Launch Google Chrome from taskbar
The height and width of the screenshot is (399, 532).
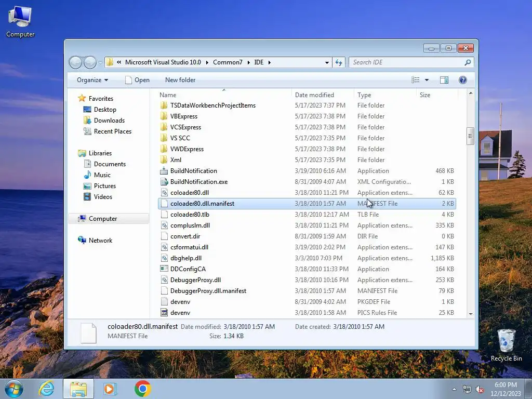click(x=142, y=389)
